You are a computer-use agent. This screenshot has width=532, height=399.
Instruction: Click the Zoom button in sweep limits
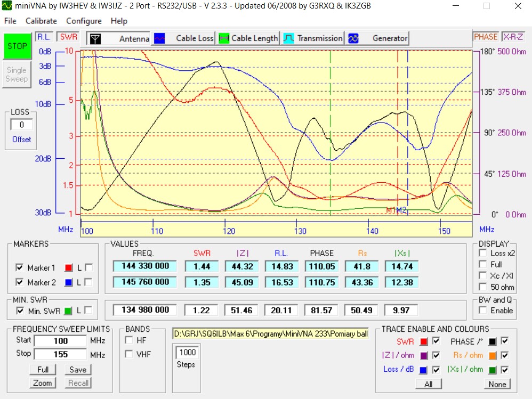click(43, 383)
